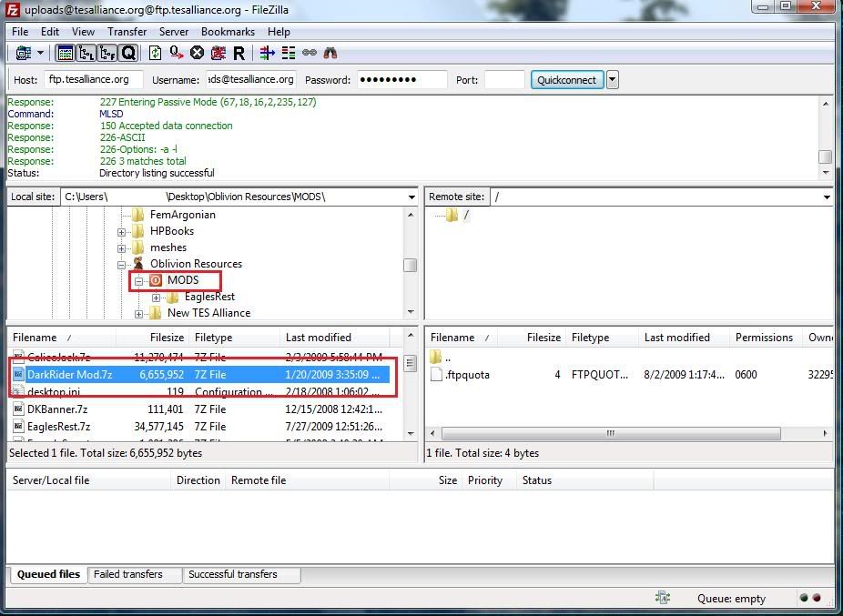
Task: Reconnect to last server with R icon
Action: (x=239, y=53)
